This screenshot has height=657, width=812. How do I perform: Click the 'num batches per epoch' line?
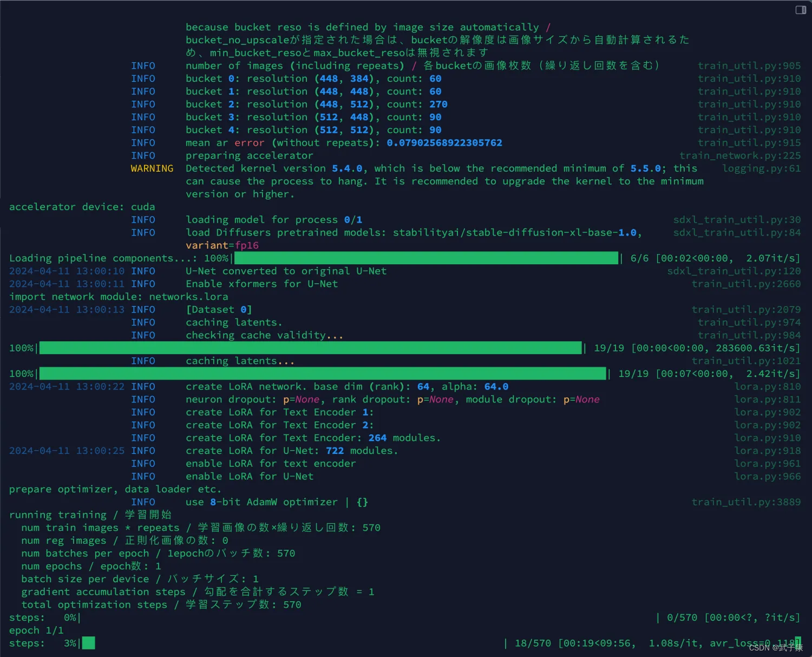coord(158,553)
